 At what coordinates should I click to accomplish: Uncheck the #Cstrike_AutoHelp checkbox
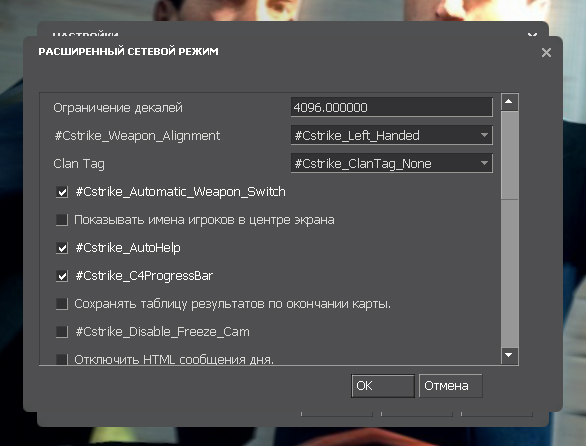tap(62, 248)
